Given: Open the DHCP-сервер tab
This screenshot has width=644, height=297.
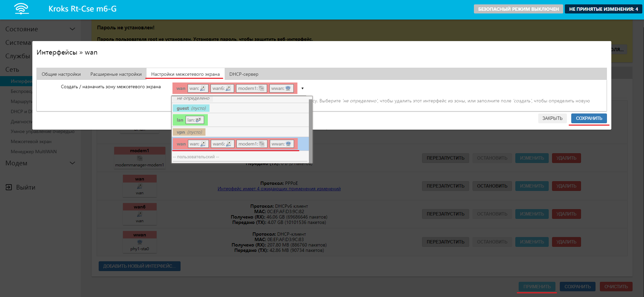Looking at the screenshot, I should click(x=244, y=74).
